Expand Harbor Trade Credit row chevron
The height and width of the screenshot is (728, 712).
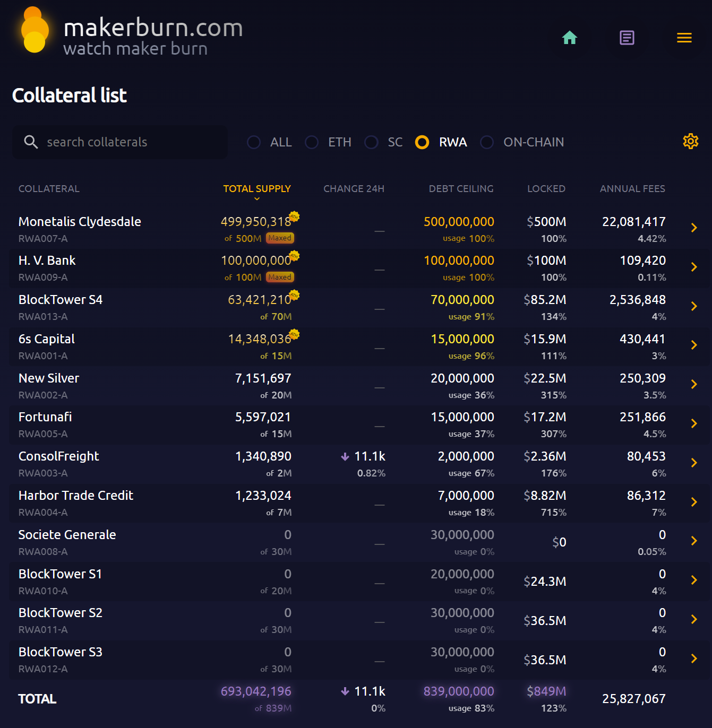pyautogui.click(x=694, y=502)
